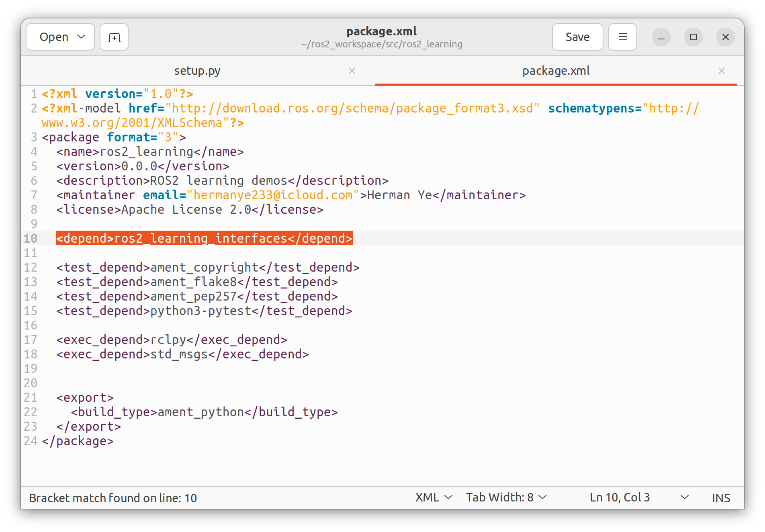This screenshot has height=532, width=765.
Task: Close the setup.py tab
Action: pyautogui.click(x=352, y=71)
